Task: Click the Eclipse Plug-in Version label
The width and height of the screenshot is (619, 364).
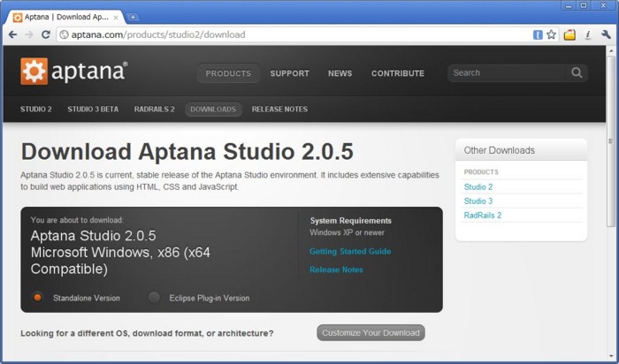Action: pyautogui.click(x=210, y=298)
